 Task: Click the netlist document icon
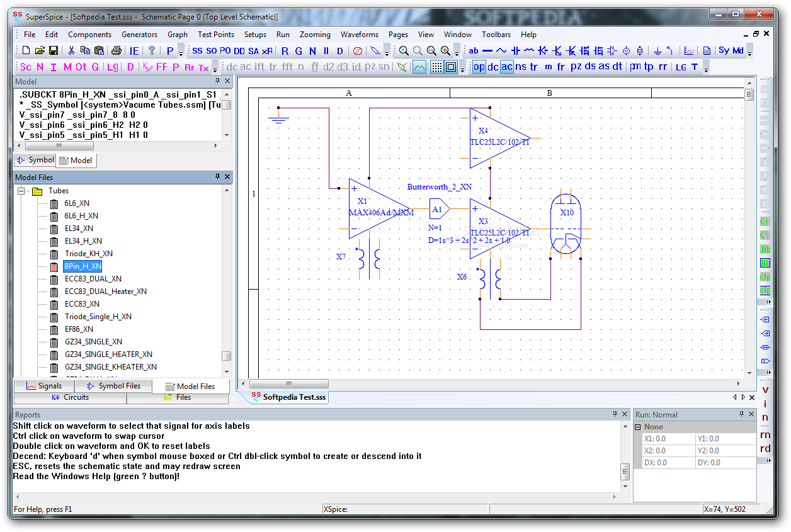[707, 50]
